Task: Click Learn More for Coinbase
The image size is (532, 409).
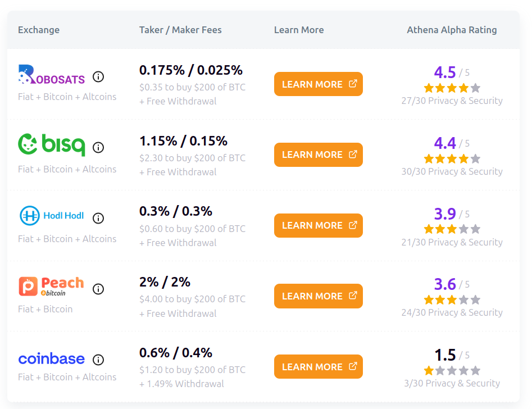Action: tap(319, 366)
